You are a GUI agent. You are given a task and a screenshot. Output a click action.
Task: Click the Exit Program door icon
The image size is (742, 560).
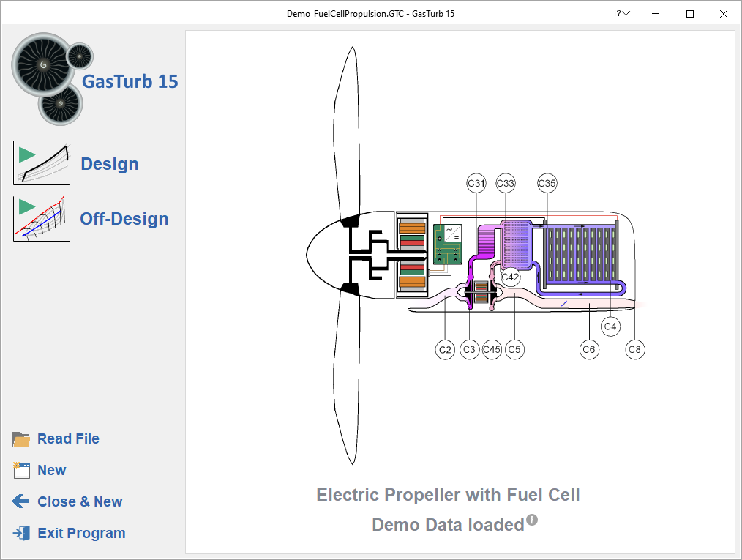[x=21, y=533]
